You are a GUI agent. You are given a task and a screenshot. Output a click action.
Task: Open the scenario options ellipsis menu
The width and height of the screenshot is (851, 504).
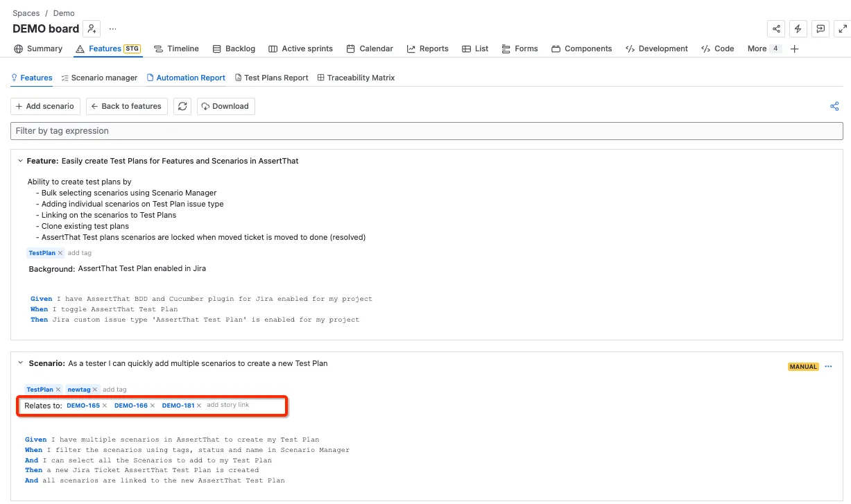pos(828,367)
